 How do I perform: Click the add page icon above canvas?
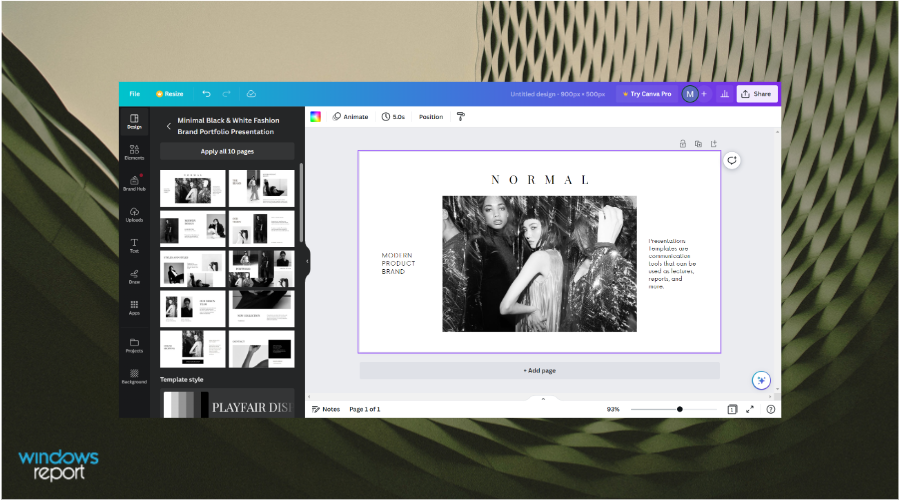[713, 144]
